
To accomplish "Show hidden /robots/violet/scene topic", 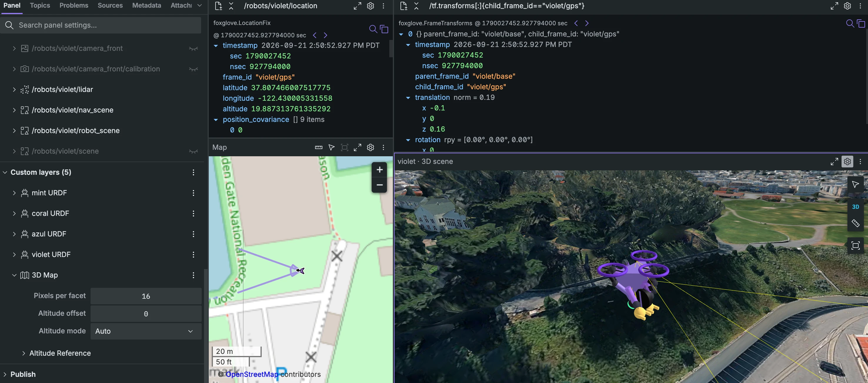I will point(193,152).
